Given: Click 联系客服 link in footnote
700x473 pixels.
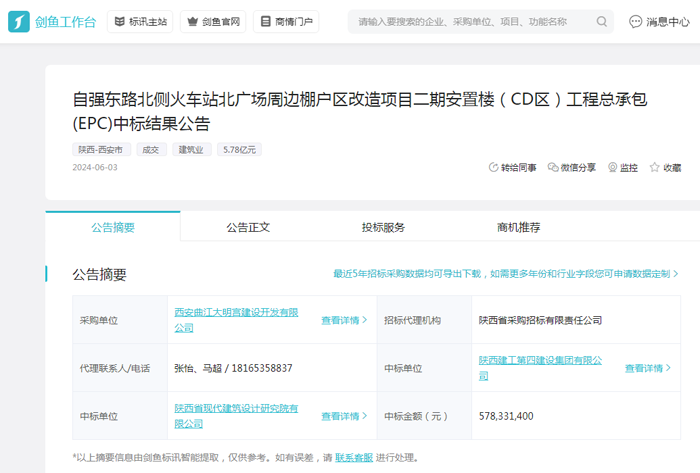Looking at the screenshot, I should [x=354, y=458].
